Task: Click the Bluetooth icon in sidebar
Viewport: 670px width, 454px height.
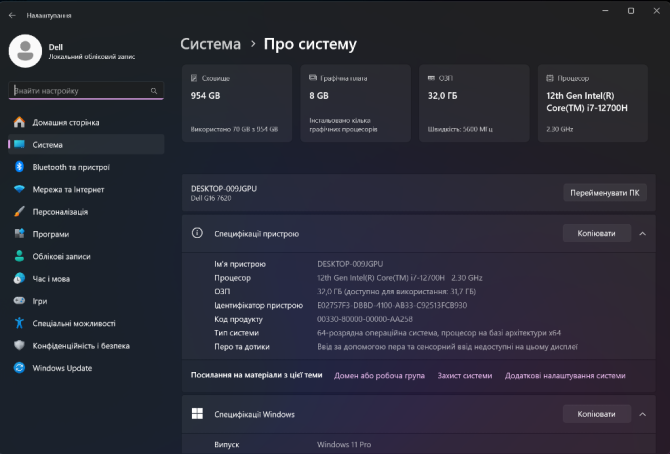Action: click(x=19, y=167)
